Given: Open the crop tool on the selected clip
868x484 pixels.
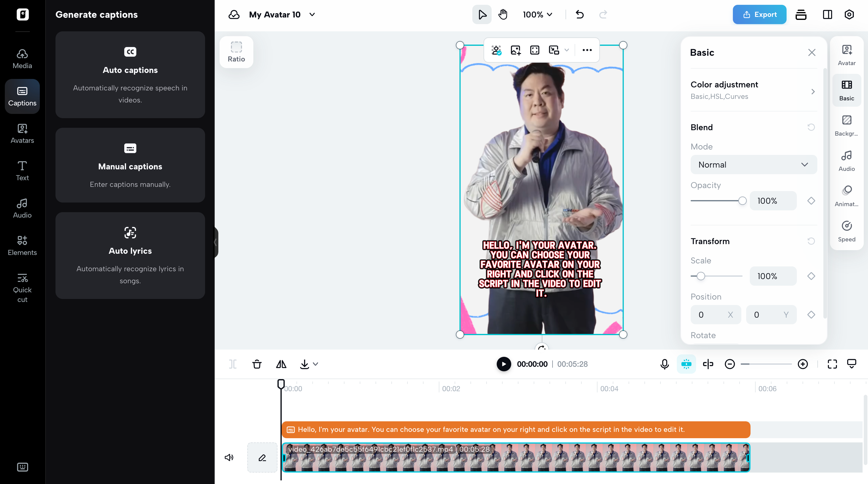Looking at the screenshot, I should [x=534, y=50].
